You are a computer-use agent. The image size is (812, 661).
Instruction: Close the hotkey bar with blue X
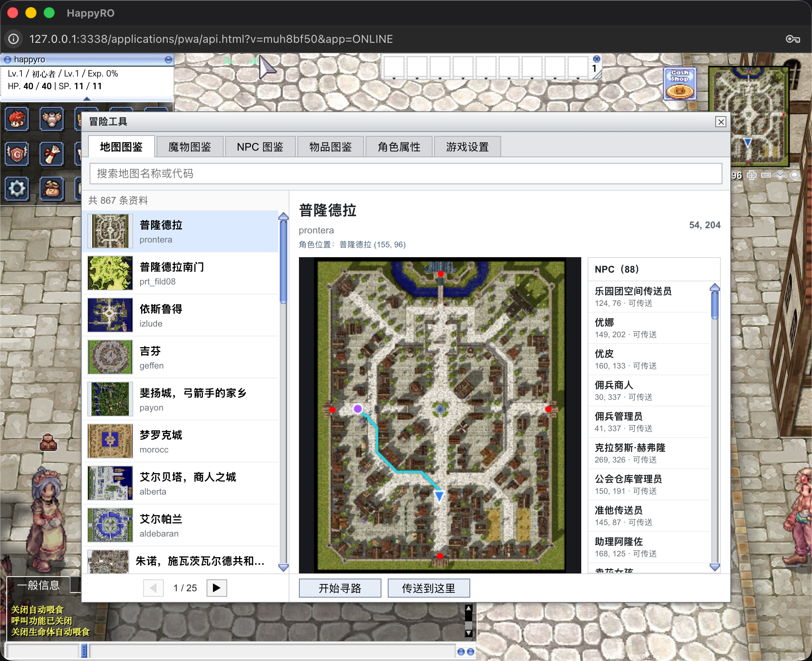[597, 59]
